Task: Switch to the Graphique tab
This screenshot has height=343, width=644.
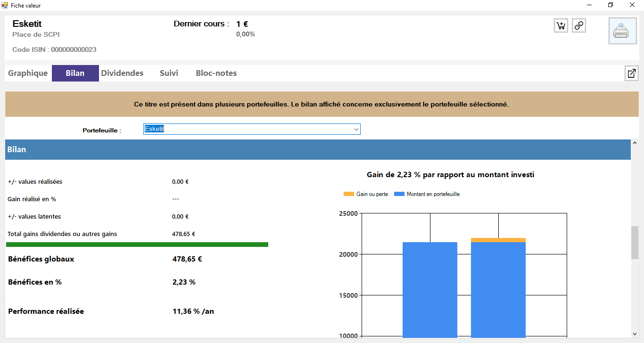Action: 28,73
